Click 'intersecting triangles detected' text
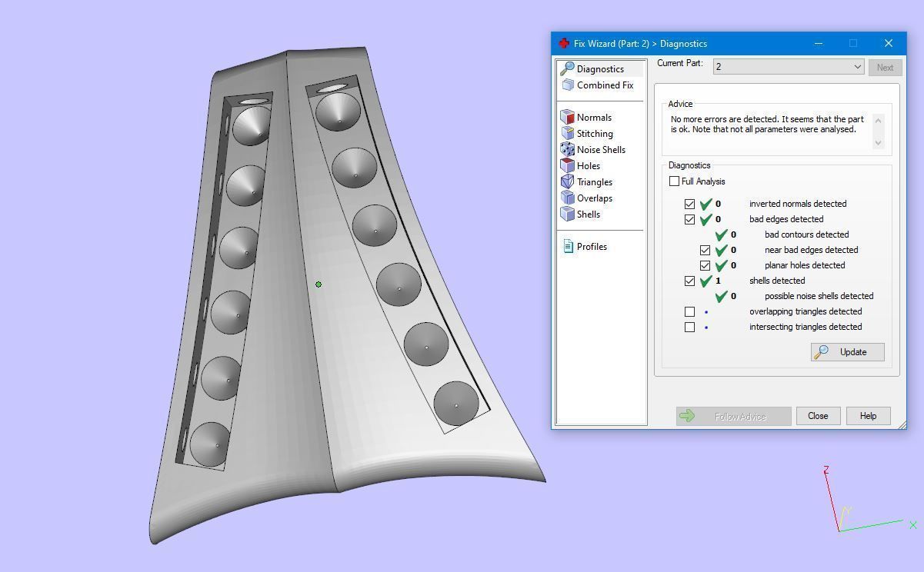This screenshot has width=924, height=572. tap(806, 327)
